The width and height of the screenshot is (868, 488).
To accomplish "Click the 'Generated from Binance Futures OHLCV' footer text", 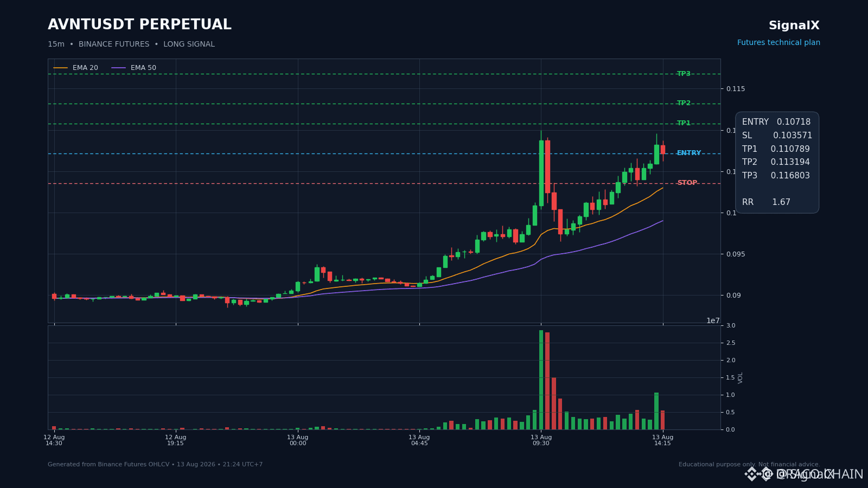I will [155, 465].
